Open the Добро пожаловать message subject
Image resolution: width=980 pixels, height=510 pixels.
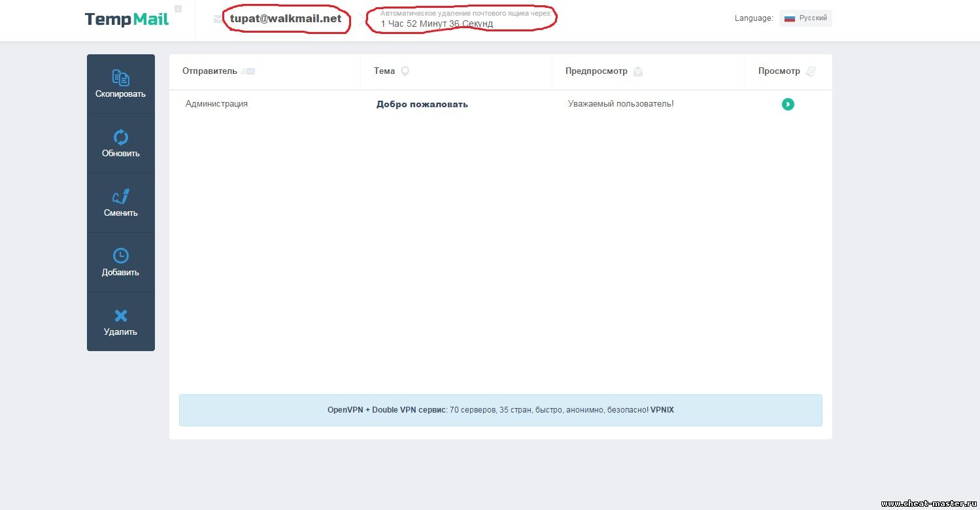[422, 105]
